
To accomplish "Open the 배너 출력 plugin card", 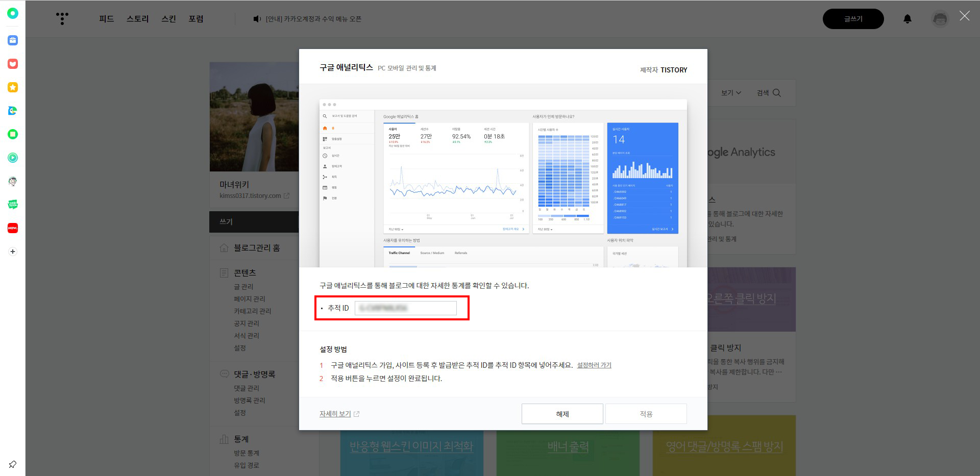I will coord(568,453).
